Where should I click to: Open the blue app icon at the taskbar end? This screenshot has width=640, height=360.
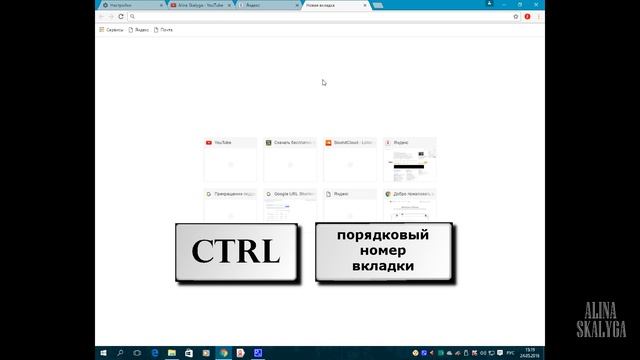pos(258,353)
